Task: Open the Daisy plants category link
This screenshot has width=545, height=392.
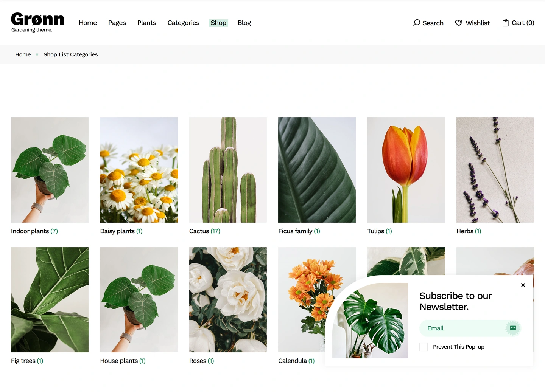Action: point(121,231)
